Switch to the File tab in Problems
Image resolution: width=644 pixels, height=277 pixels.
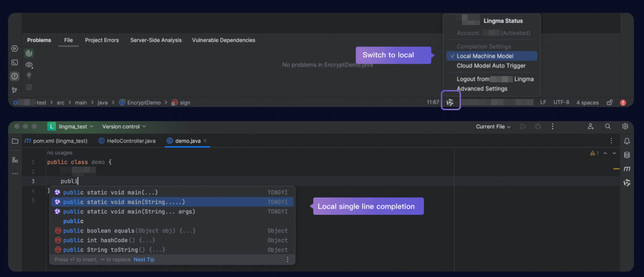68,40
